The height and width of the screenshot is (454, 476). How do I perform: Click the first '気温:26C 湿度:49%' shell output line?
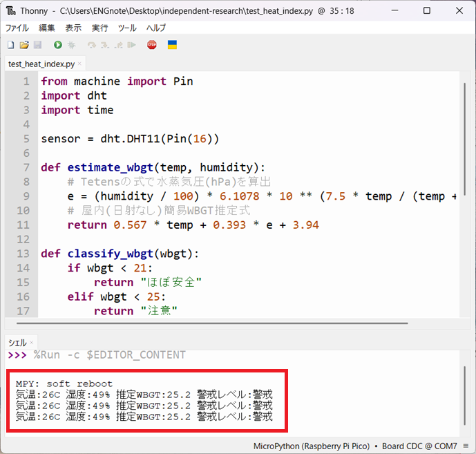(x=144, y=395)
